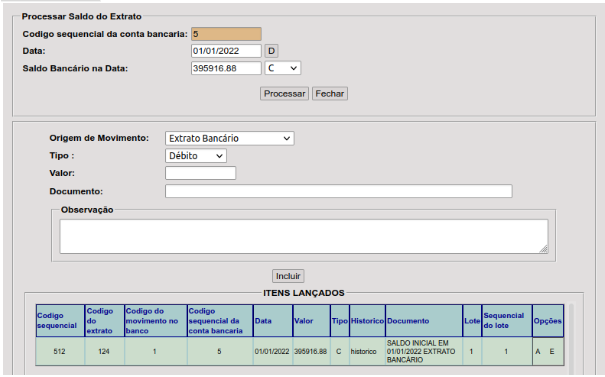
Task: Click cell 512 in the items table
Action: pyautogui.click(x=60, y=352)
